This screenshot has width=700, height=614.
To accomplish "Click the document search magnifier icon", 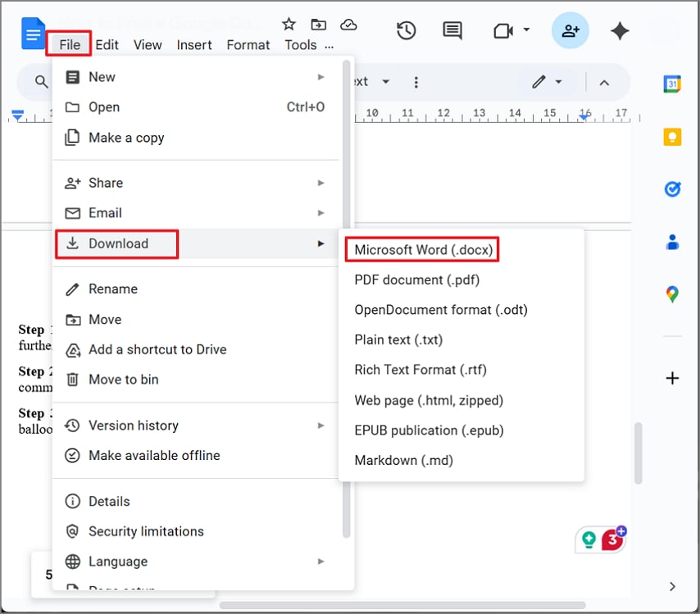I will 40,83.
